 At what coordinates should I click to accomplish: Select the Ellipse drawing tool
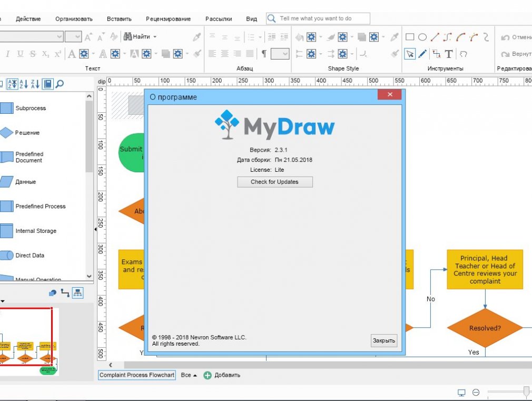tap(422, 37)
